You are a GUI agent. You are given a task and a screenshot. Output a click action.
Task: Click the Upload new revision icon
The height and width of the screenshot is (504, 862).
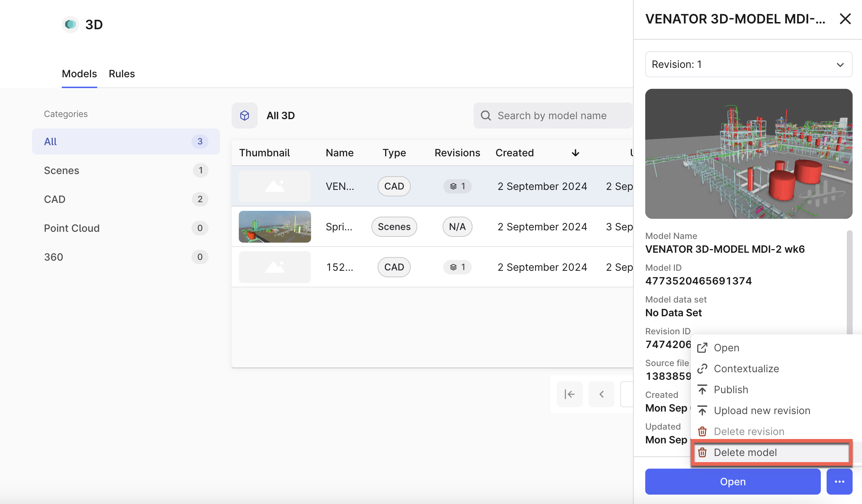[x=702, y=410]
